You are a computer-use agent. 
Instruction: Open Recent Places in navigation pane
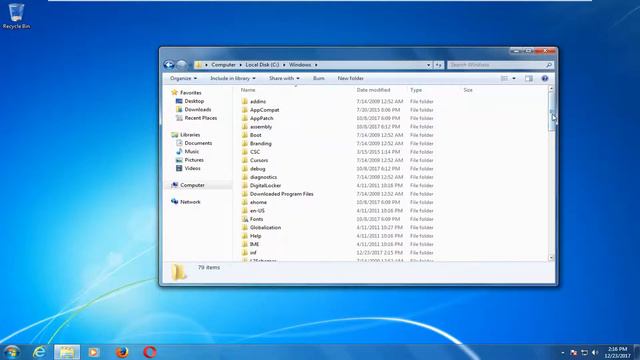(x=200, y=118)
